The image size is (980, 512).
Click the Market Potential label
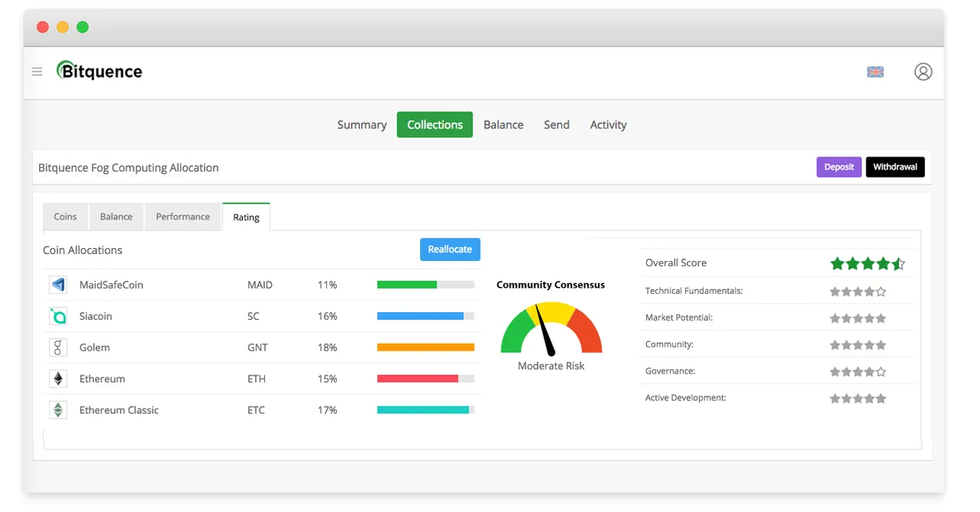tap(679, 318)
